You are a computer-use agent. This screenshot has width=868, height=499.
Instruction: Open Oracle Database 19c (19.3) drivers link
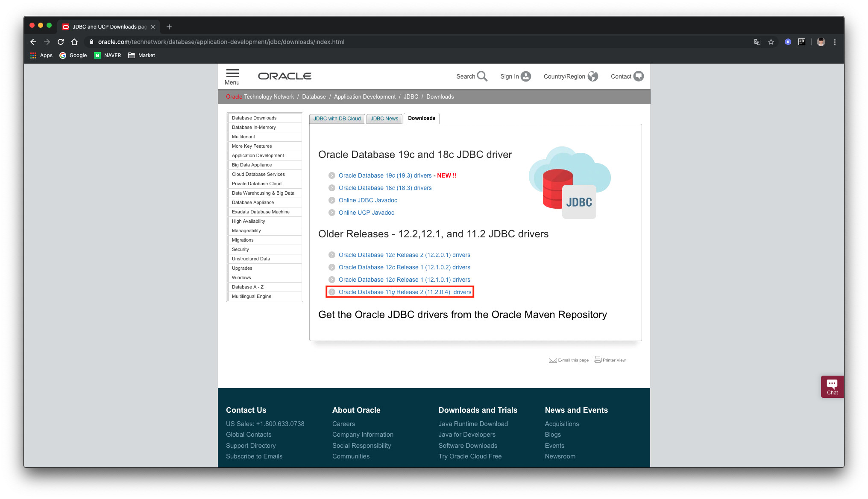point(385,175)
